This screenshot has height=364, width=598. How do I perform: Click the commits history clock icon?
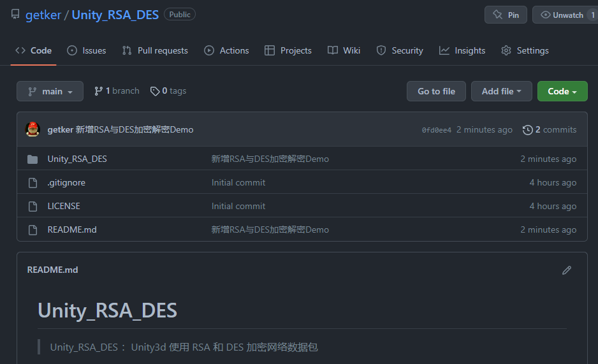point(527,130)
